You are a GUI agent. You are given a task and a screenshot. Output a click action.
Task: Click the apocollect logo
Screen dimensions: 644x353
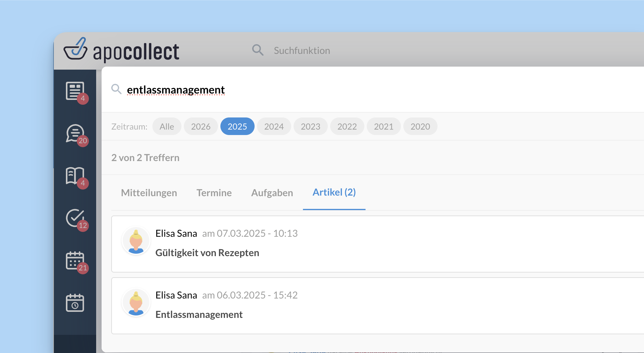point(121,50)
